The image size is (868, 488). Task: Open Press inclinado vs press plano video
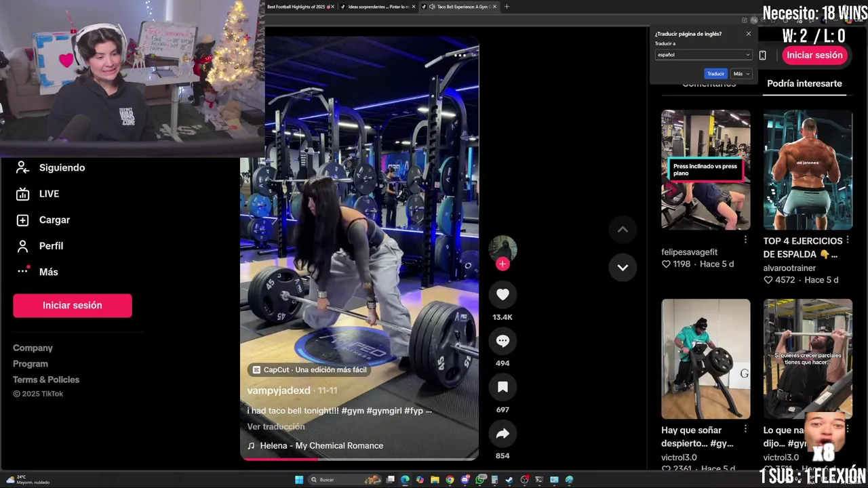(706, 170)
